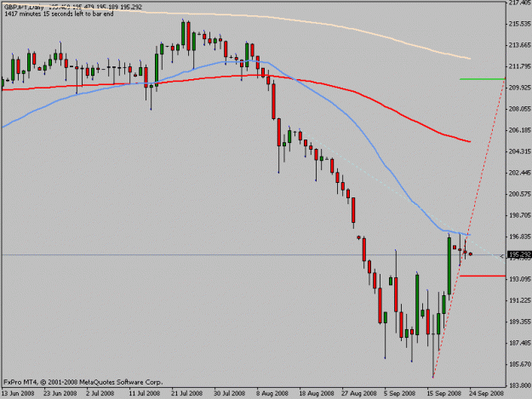Click the "1417 minutes 15 seconds left to bar end" text

point(59,14)
